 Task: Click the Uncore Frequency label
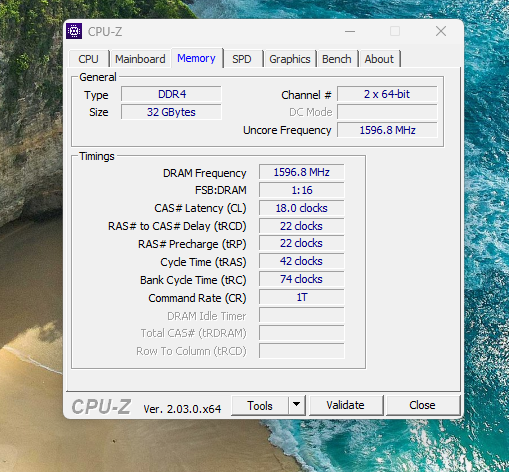[287, 130]
